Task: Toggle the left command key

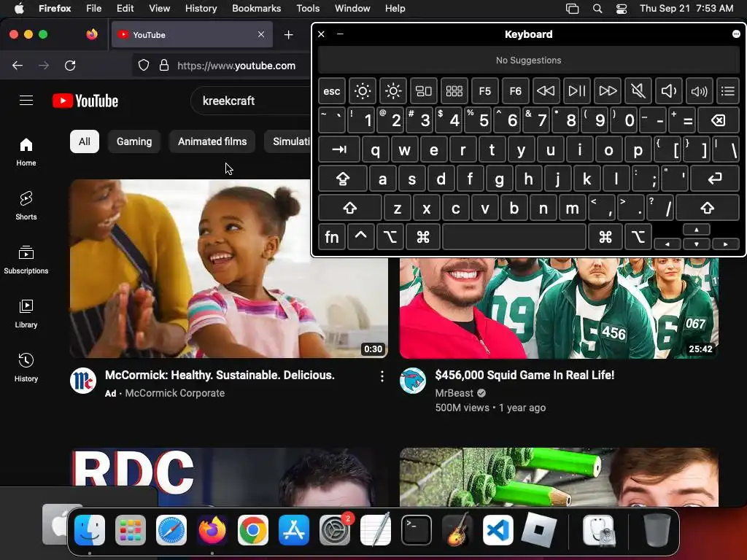Action: point(423,237)
